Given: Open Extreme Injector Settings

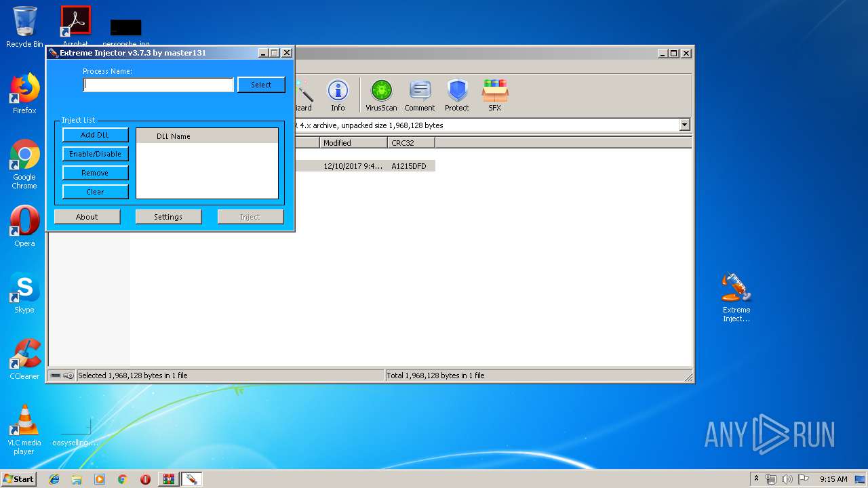Looking at the screenshot, I should click(x=168, y=217).
